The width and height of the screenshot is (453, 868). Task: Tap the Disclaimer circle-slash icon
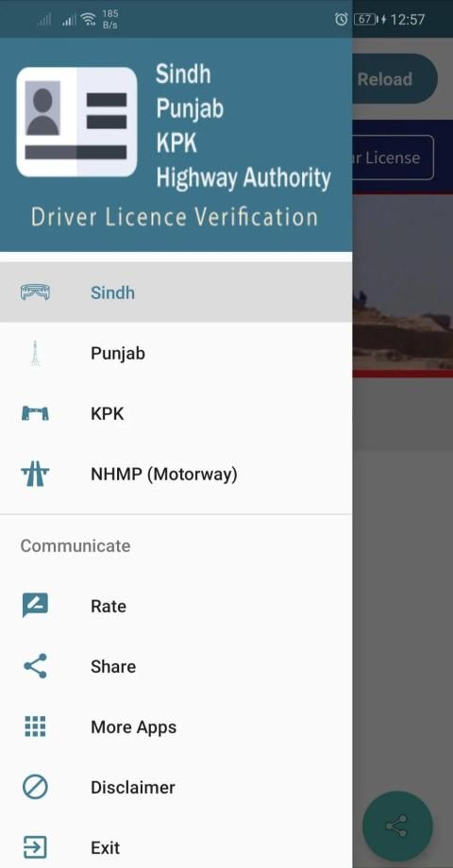pyautogui.click(x=35, y=787)
